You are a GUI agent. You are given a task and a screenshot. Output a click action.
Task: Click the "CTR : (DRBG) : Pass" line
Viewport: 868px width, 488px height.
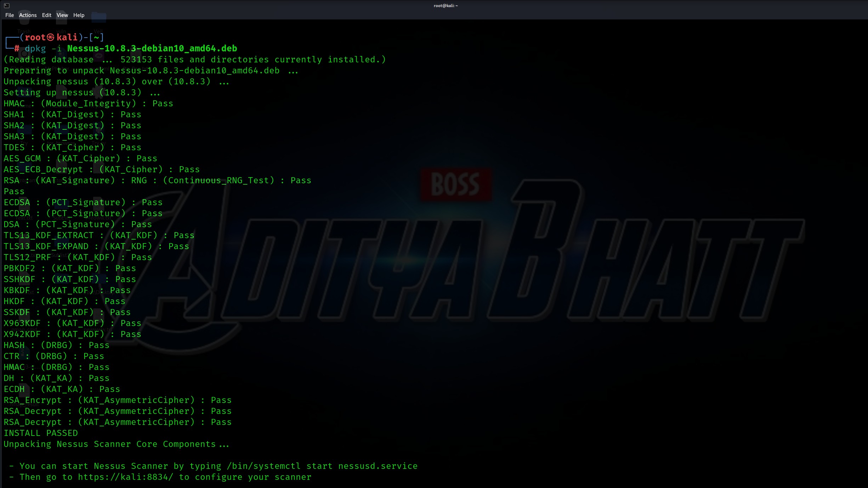pyautogui.click(x=54, y=356)
